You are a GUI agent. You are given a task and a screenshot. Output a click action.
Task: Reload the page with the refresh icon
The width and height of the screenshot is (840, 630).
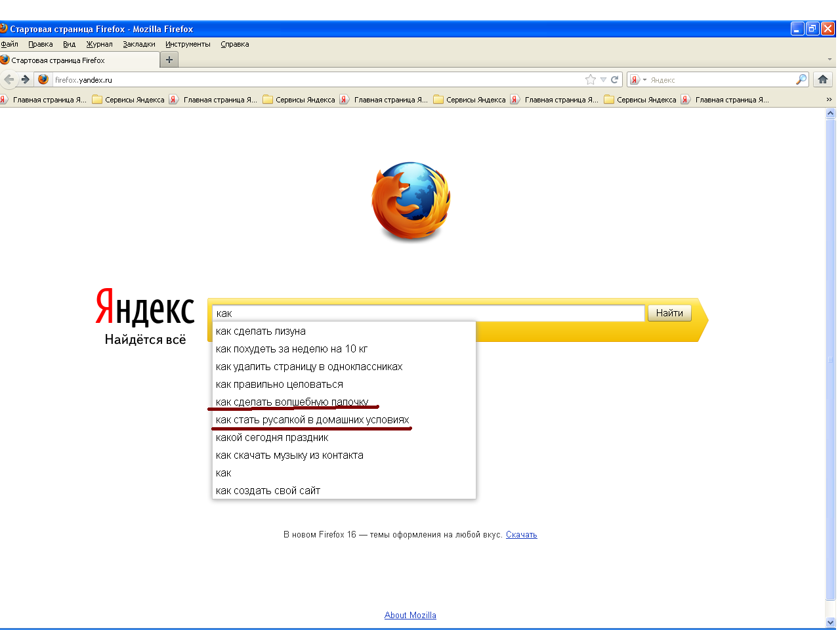pyautogui.click(x=615, y=79)
